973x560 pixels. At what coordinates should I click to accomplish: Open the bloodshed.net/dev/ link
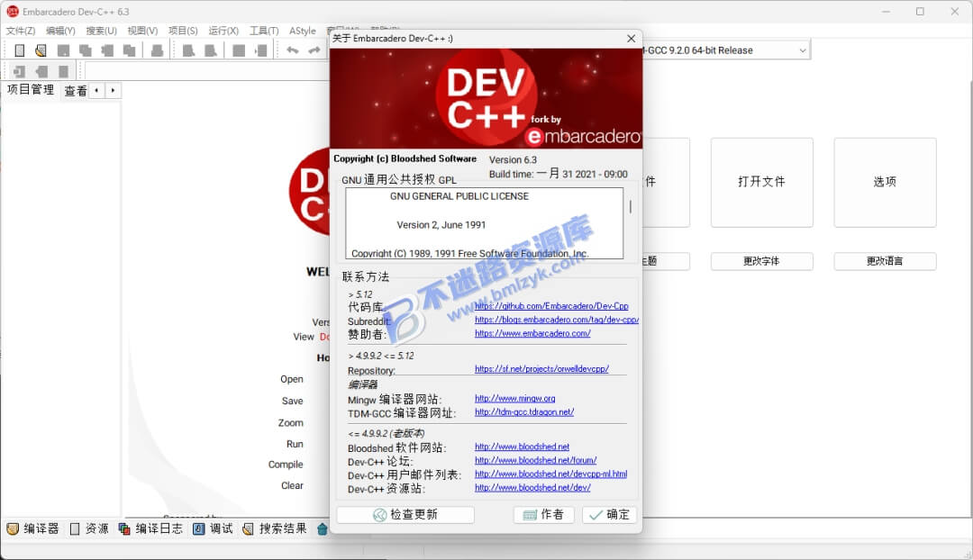(532, 487)
